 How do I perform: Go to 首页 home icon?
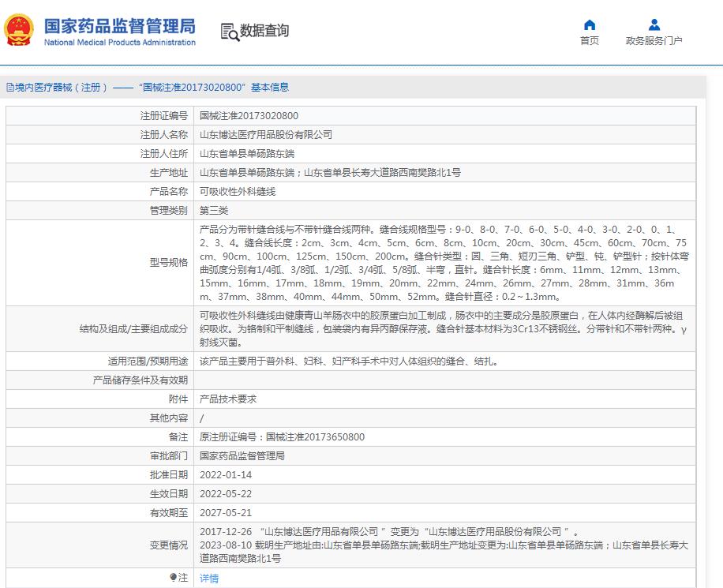pos(590,25)
